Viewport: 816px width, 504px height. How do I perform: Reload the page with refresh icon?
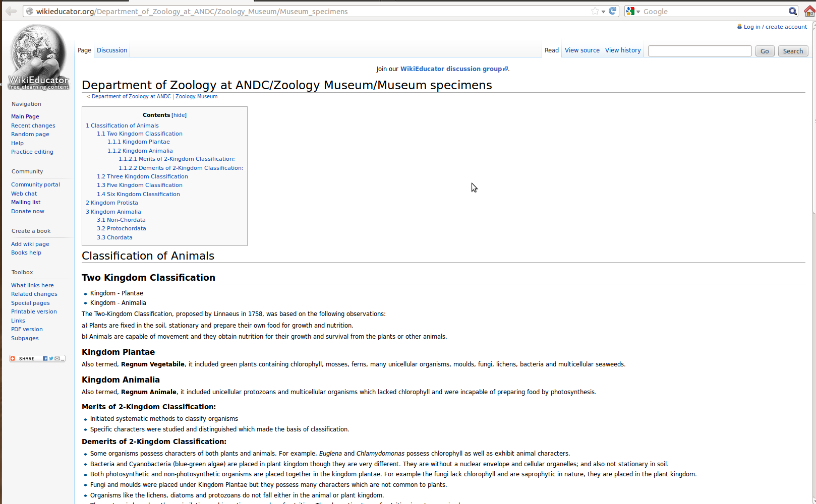coord(613,11)
